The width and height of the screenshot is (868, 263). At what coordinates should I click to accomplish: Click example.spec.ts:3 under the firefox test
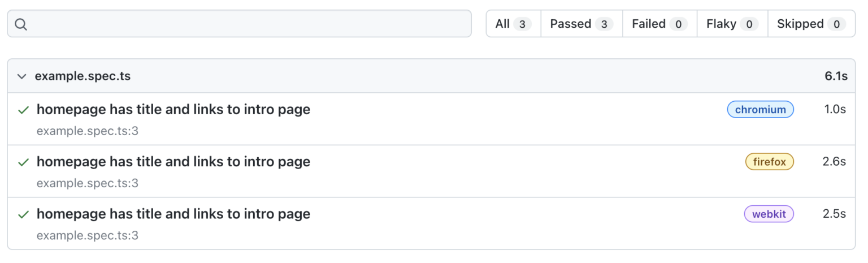coord(88,183)
